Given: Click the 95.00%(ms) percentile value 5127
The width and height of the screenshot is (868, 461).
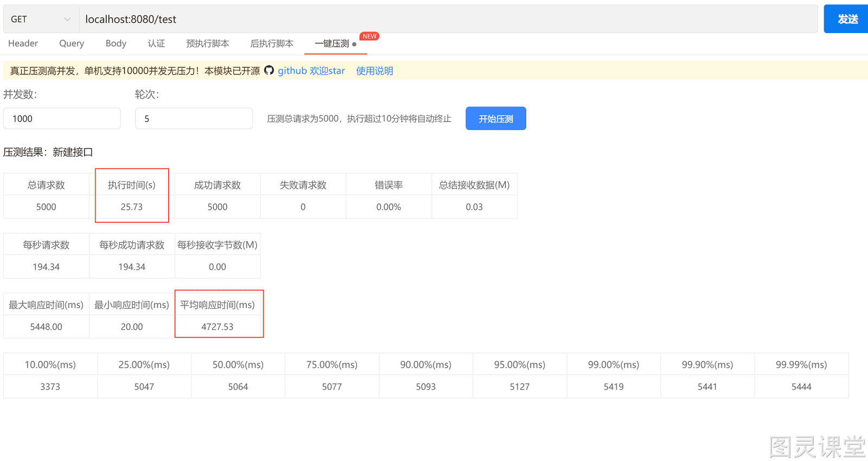Looking at the screenshot, I should click(x=520, y=387).
